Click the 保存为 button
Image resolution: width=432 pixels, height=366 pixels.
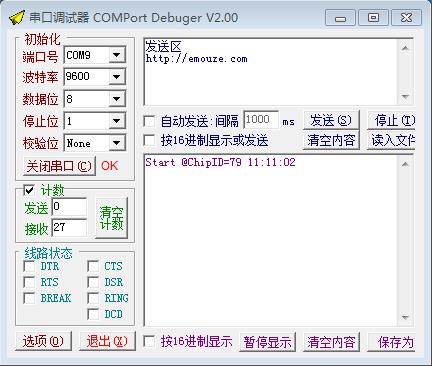(x=391, y=342)
